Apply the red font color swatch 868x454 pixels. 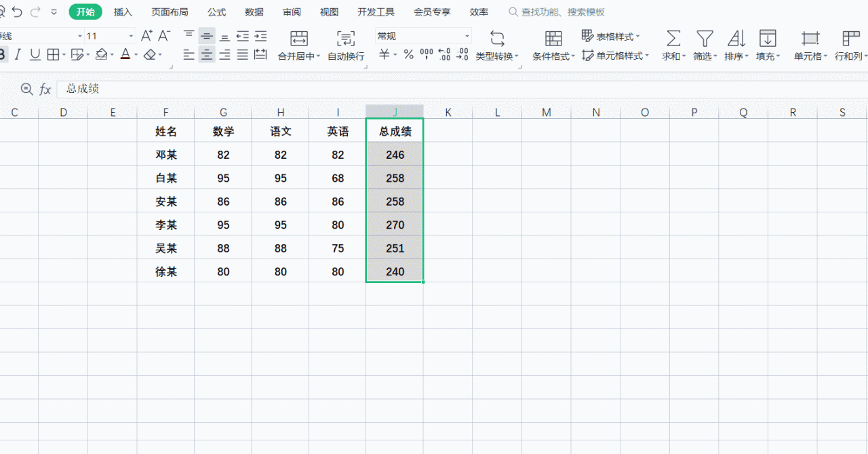(125, 54)
